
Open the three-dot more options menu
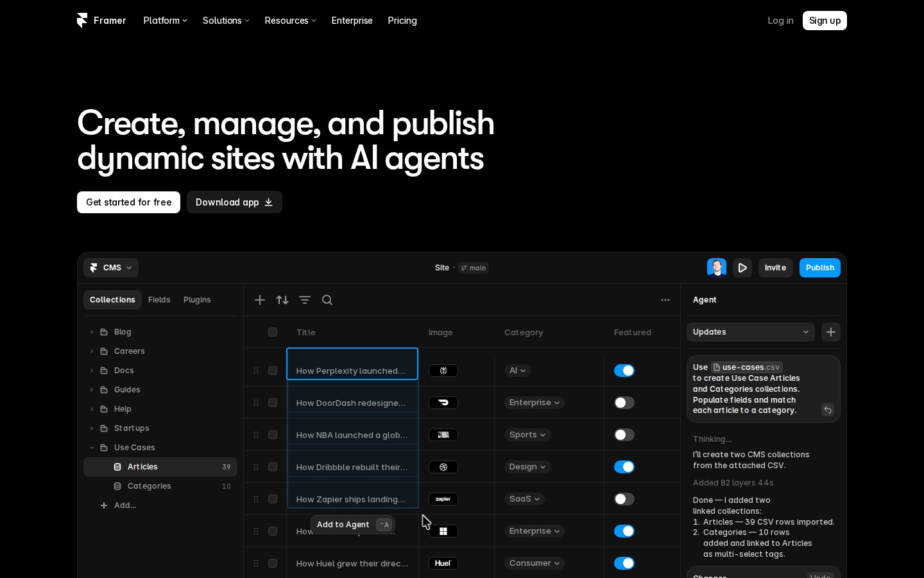click(x=665, y=300)
